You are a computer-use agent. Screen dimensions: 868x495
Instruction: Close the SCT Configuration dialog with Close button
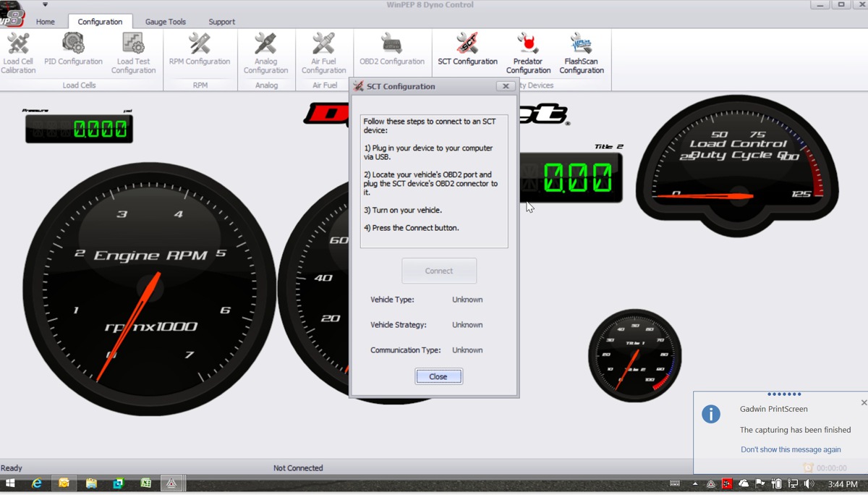[x=438, y=376]
